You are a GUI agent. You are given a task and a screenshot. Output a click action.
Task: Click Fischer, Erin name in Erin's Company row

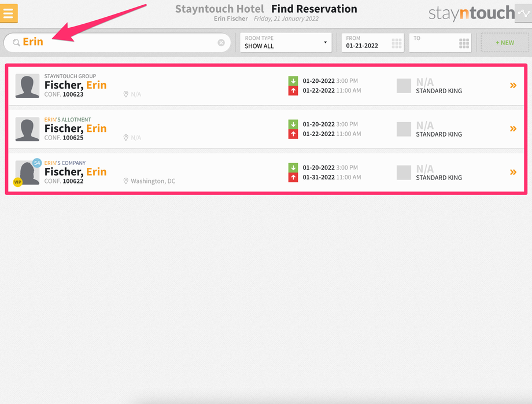pos(75,172)
